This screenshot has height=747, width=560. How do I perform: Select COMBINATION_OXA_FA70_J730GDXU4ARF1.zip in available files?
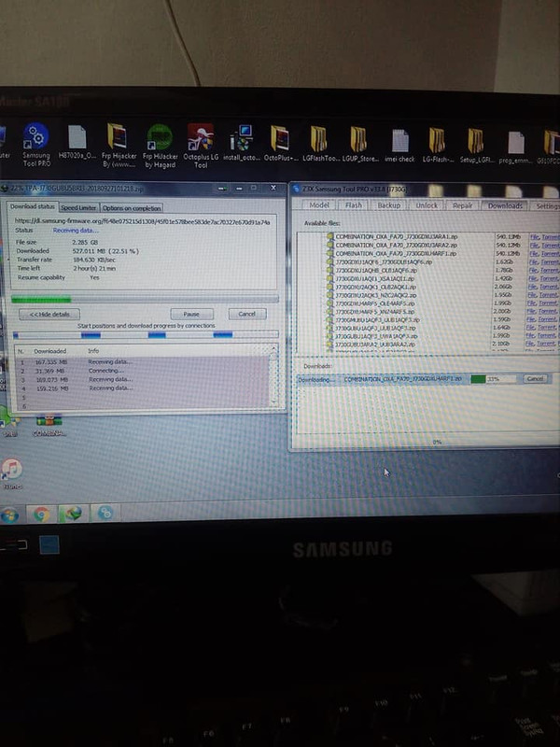[x=396, y=253]
